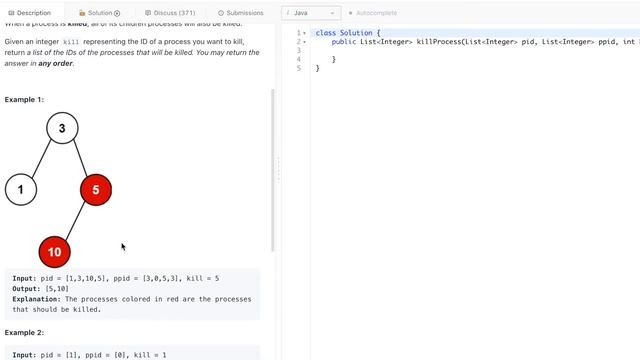Switch to the Solution tab
The height and width of the screenshot is (360, 640).
100,13
